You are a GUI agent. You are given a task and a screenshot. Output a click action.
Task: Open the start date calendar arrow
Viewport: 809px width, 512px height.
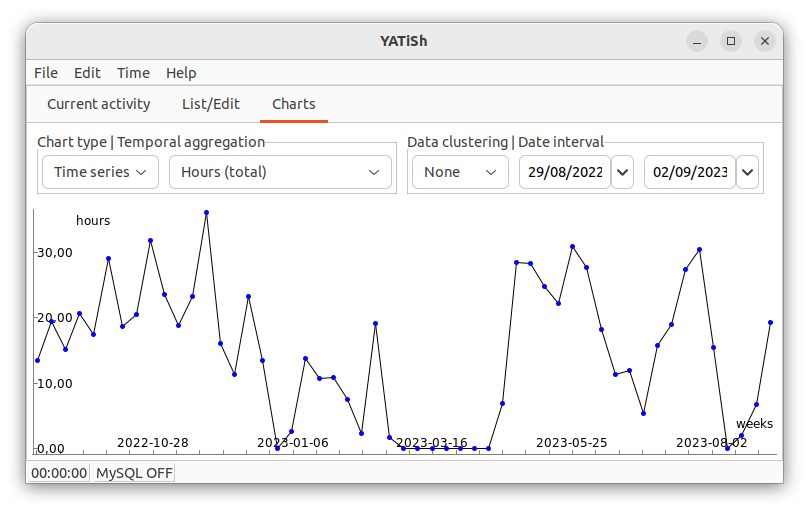[x=622, y=172]
